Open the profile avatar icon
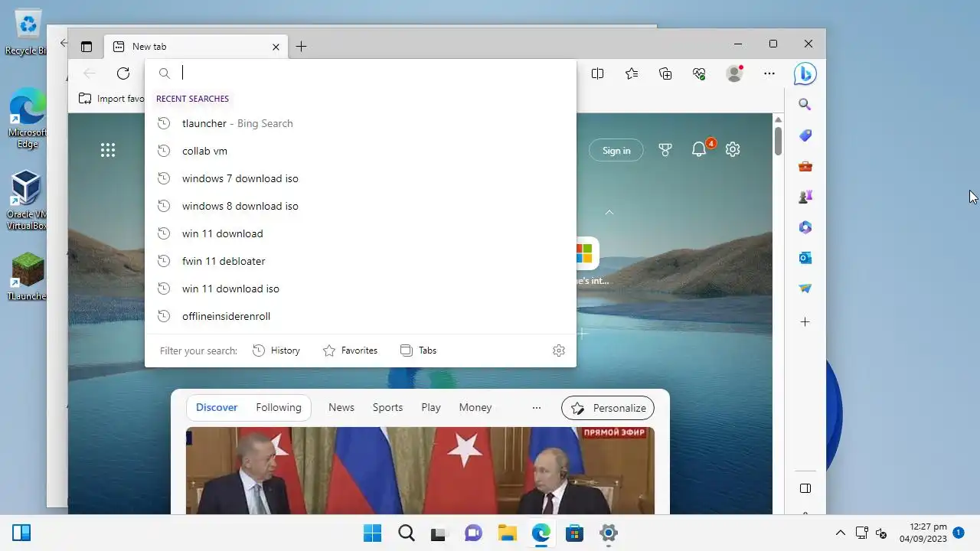Image resolution: width=980 pixels, height=551 pixels. click(734, 73)
